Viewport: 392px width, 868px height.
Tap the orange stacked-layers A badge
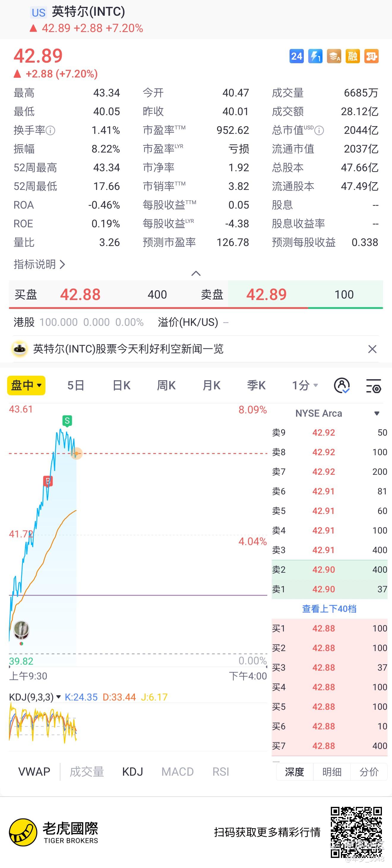334,56
